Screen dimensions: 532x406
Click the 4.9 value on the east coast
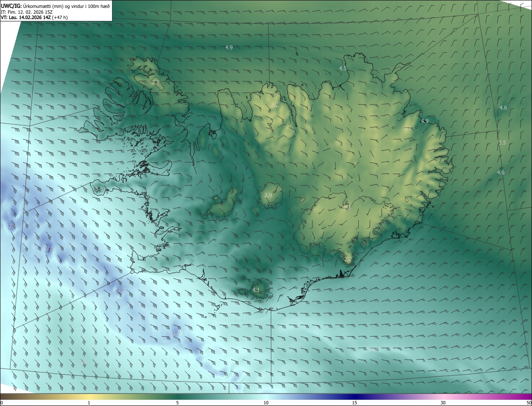pyautogui.click(x=424, y=121)
